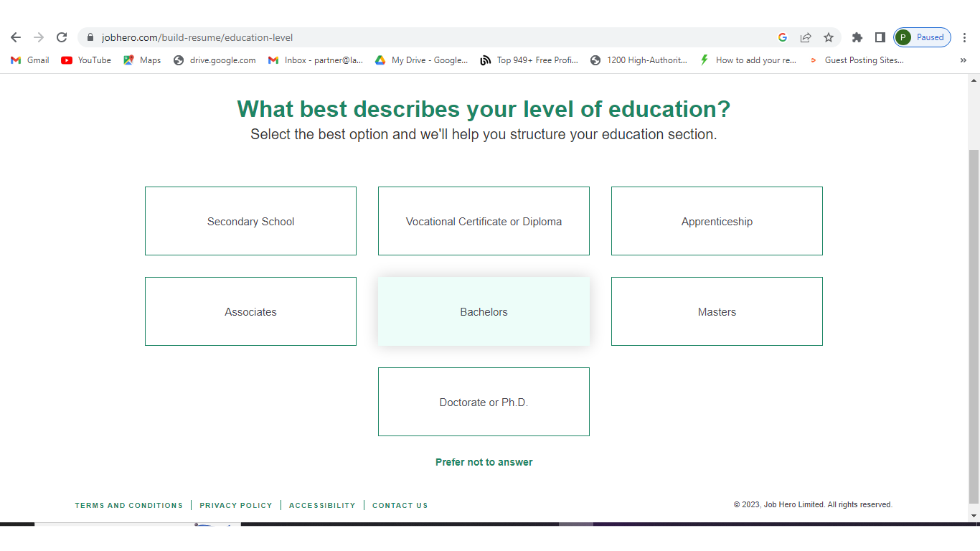Choose Secondary School education level
Image resolution: width=980 pixels, height=551 pixels.
click(x=250, y=221)
